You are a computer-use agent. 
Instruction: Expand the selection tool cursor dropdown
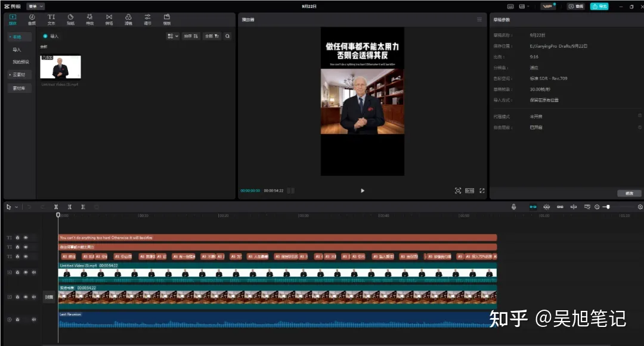tap(16, 207)
